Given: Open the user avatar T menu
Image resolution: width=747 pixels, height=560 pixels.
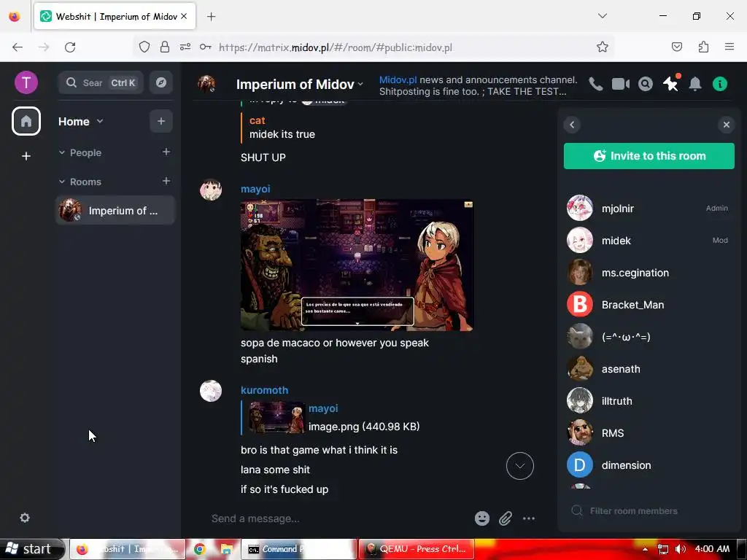Looking at the screenshot, I should [x=26, y=83].
